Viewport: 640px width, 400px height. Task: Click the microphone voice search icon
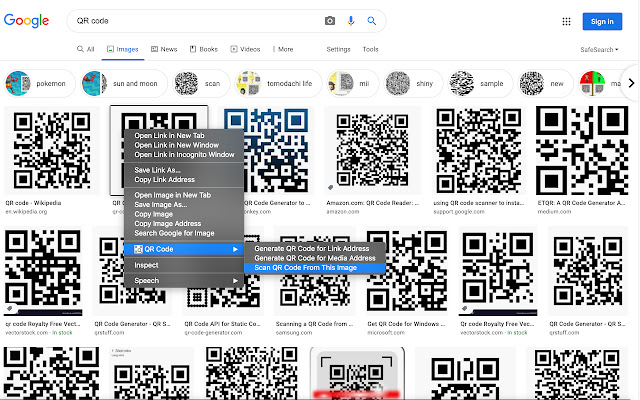click(x=351, y=21)
